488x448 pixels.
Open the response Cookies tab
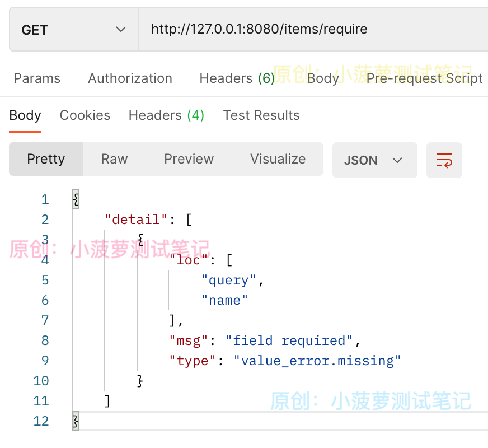pos(85,115)
